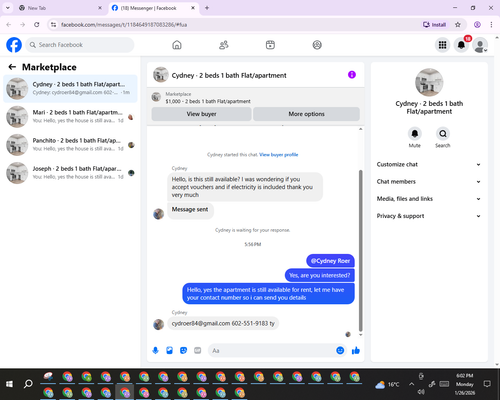Image resolution: width=500 pixels, height=400 pixels.
Task: Click the listing thumbnail in chat header
Action: [x=160, y=75]
